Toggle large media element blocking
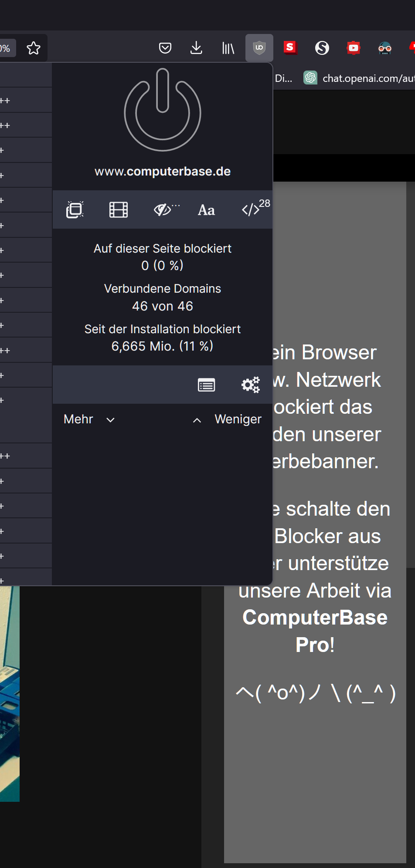 [119, 210]
